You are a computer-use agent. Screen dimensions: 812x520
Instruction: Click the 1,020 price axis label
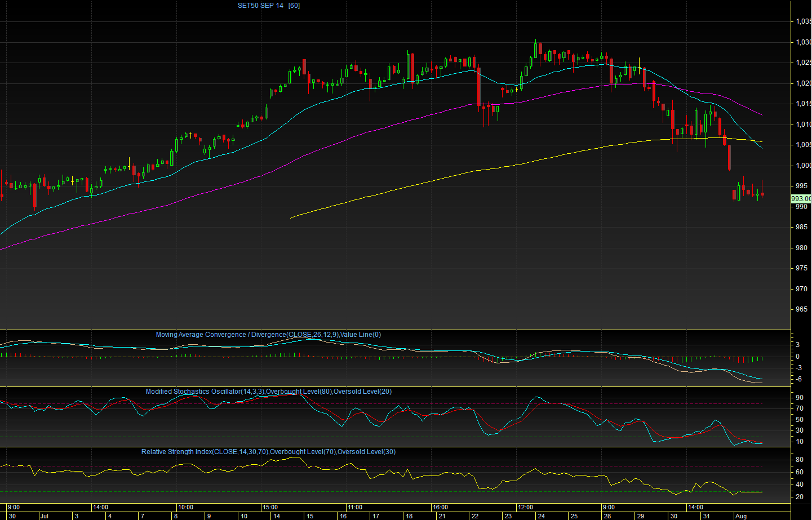point(804,83)
